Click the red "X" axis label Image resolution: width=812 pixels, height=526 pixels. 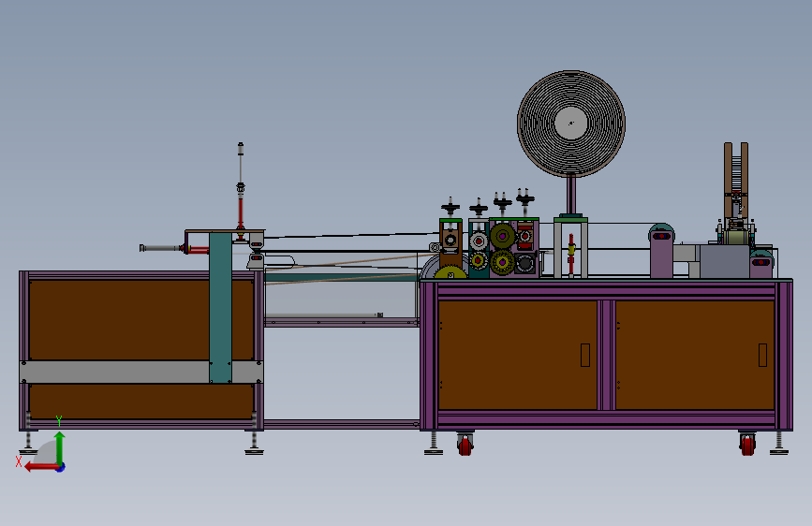pyautogui.click(x=19, y=461)
